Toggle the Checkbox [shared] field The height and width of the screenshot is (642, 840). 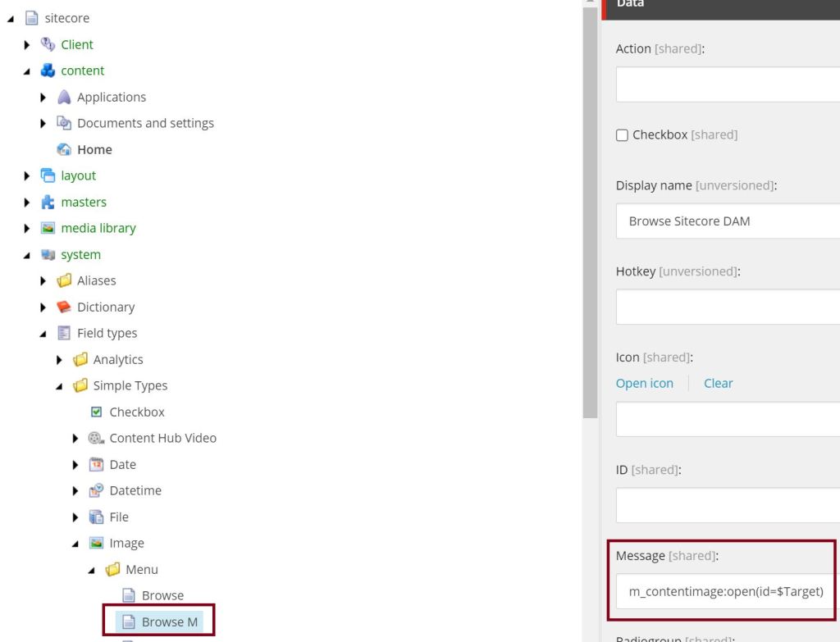coord(622,135)
